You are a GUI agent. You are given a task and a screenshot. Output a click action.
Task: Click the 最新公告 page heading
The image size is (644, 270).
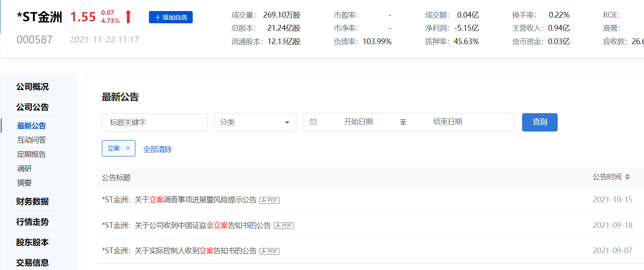(x=120, y=97)
